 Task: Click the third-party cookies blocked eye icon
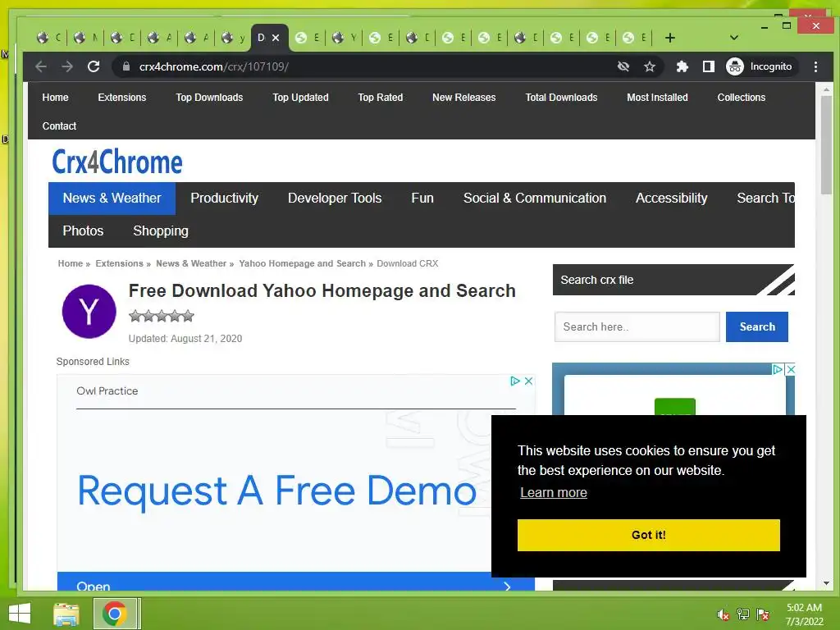tap(623, 66)
